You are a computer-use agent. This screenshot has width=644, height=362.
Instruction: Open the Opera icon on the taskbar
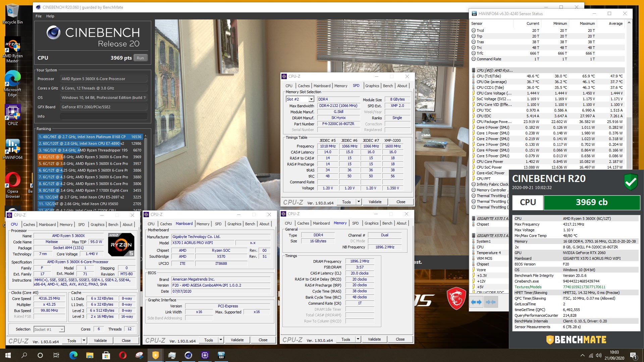(123, 355)
